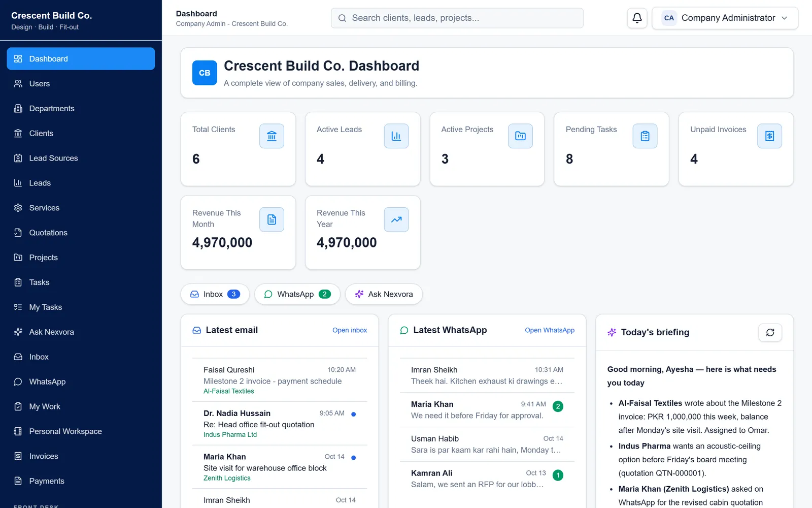Open Projects in the sidebar
Image resolution: width=812 pixels, height=508 pixels.
[x=81, y=258]
